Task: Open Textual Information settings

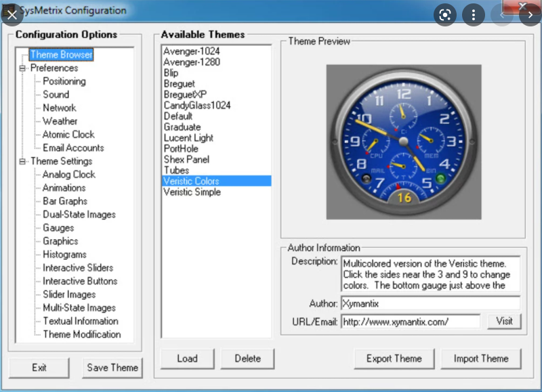Action: pyautogui.click(x=81, y=321)
